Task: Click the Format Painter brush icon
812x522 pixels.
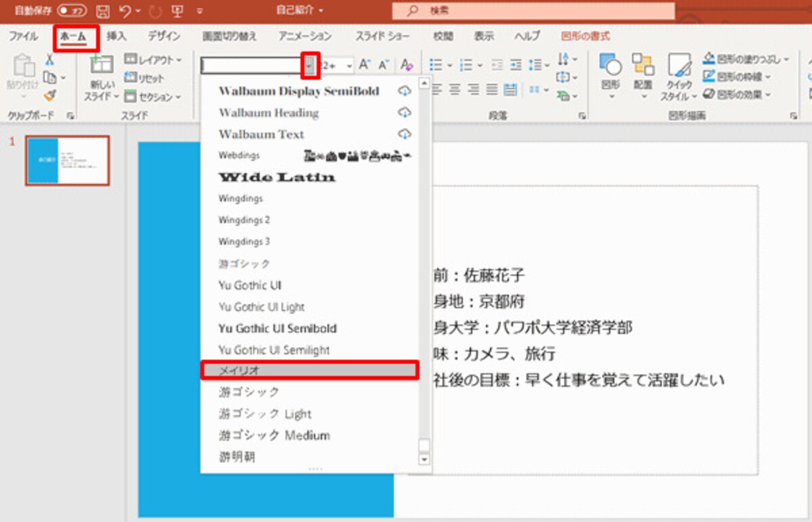Action: click(x=49, y=95)
